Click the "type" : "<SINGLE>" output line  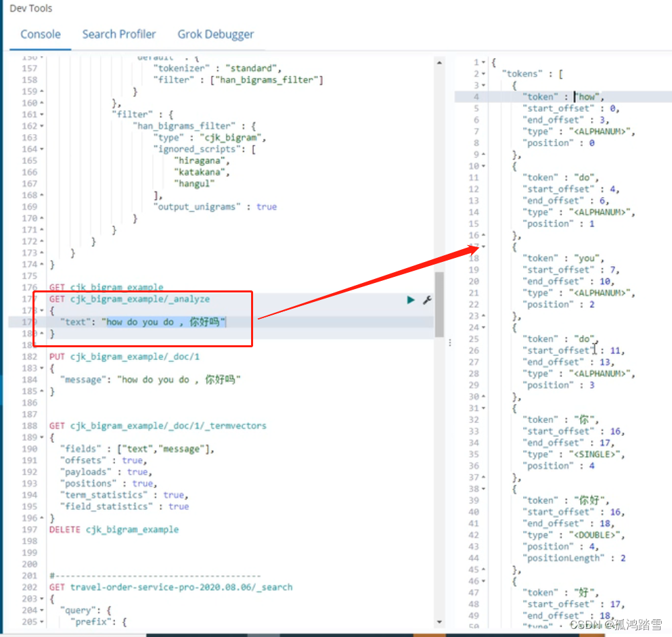tap(574, 454)
